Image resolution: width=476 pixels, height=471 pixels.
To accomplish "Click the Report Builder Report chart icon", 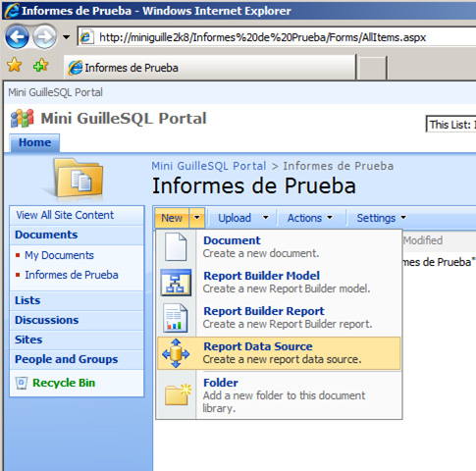I will [176, 318].
